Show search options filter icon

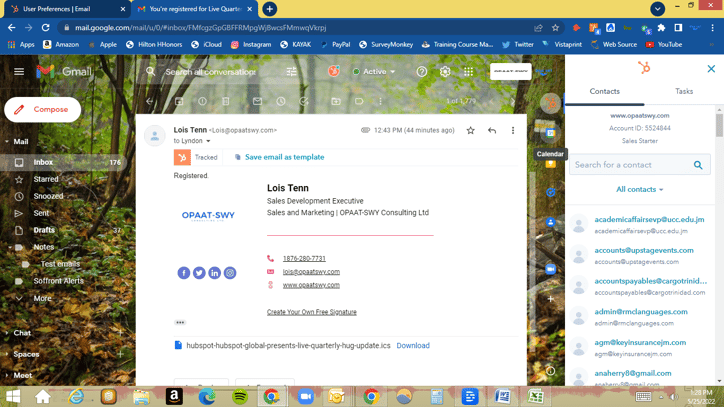(291, 72)
